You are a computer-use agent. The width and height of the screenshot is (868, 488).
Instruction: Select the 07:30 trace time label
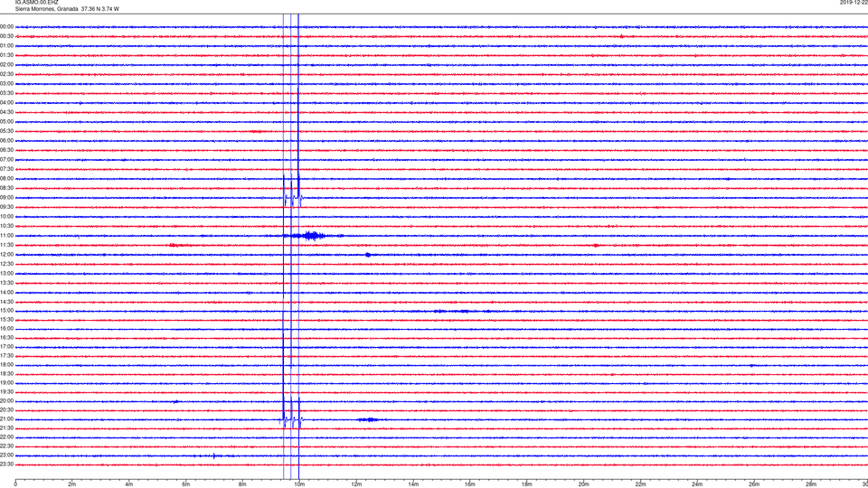[x=6, y=169]
